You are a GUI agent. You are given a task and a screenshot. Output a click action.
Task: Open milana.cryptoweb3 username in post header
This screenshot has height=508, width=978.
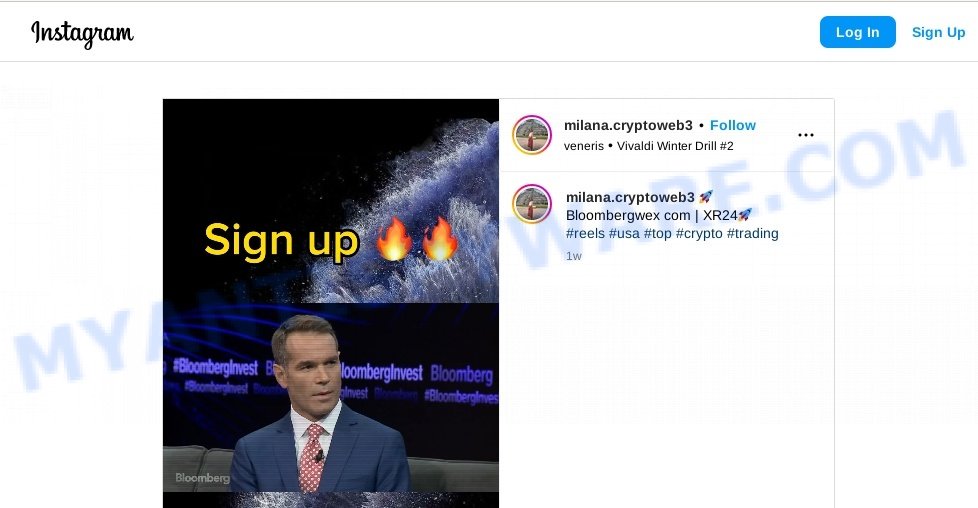tap(628, 125)
